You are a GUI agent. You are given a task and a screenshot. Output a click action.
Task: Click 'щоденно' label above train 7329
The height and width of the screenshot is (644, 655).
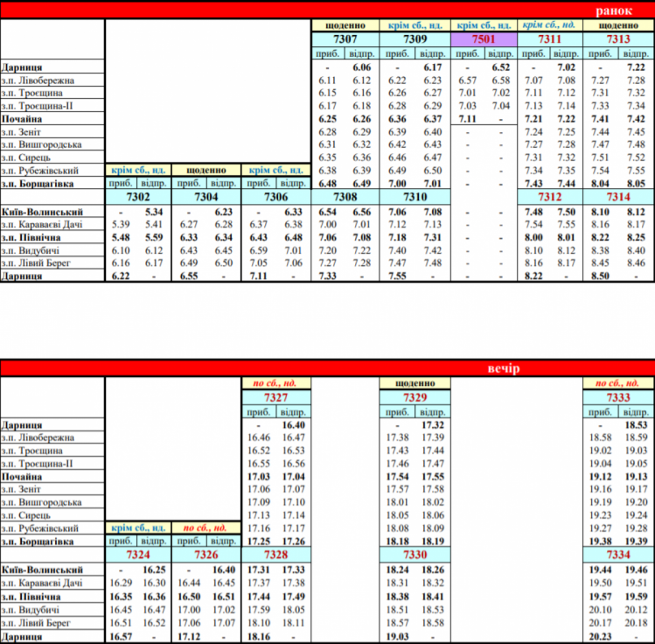coord(415,383)
